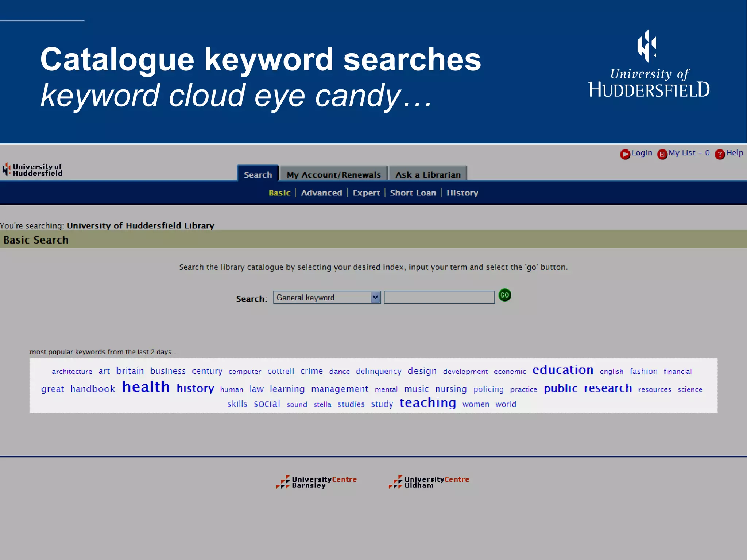Click the red Login arrow icon
747x560 pixels.
coord(625,154)
